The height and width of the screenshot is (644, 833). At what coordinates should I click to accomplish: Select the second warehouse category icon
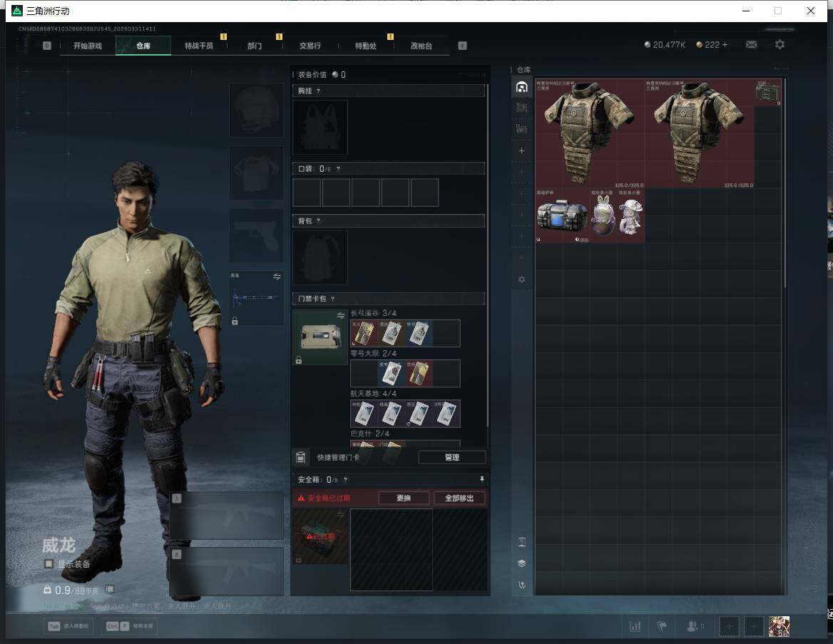[521, 108]
